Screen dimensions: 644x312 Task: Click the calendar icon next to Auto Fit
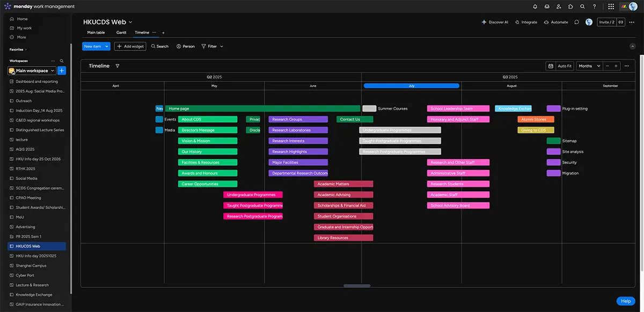[x=550, y=66]
